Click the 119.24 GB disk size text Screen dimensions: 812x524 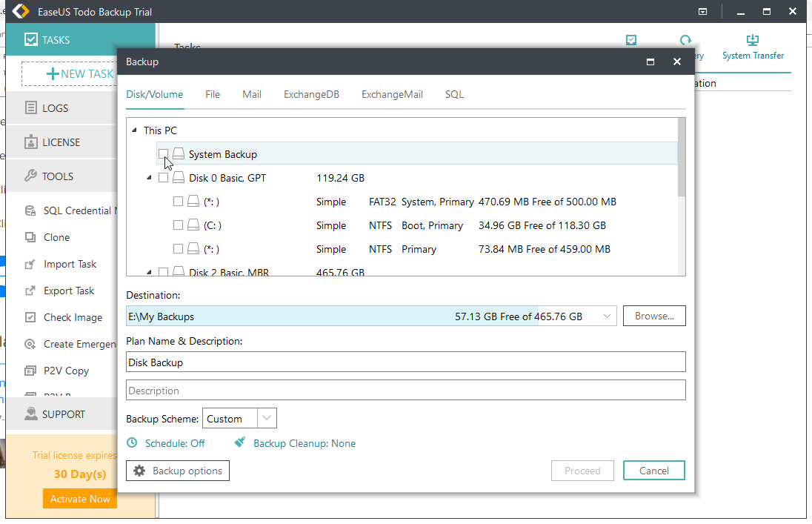tap(340, 178)
